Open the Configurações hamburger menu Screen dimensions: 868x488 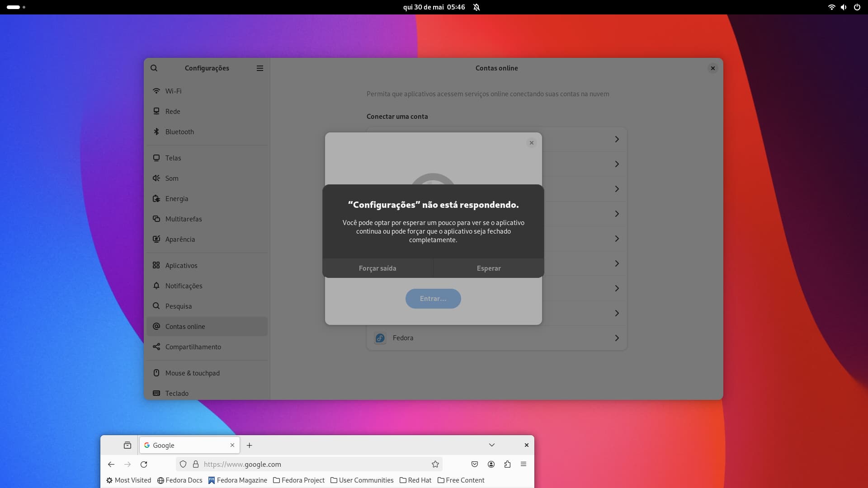coord(260,68)
